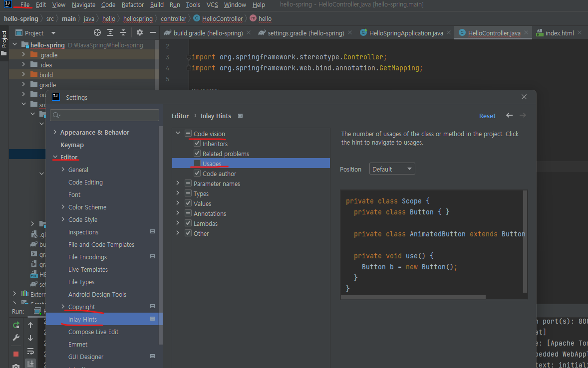Screen dimensions: 588x368
Task: Expand the Parameter names group
Action: click(178, 183)
